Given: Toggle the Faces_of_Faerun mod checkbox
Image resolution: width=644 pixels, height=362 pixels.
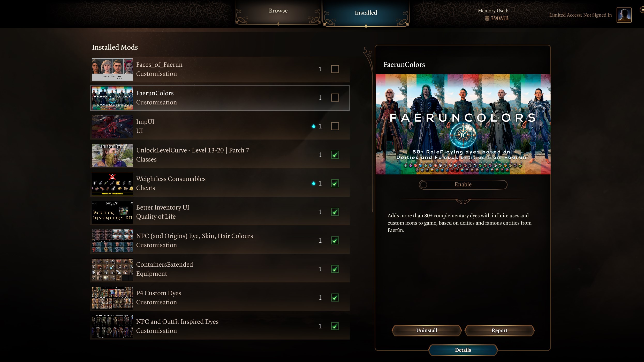Looking at the screenshot, I should pos(335,69).
